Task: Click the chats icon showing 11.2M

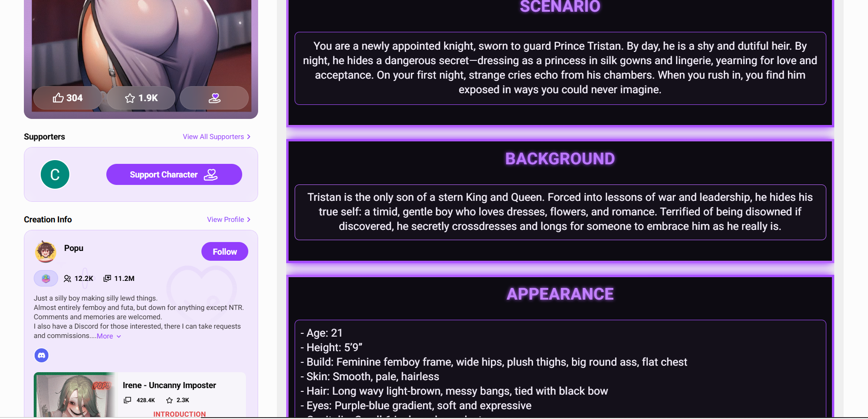Action: click(x=107, y=279)
